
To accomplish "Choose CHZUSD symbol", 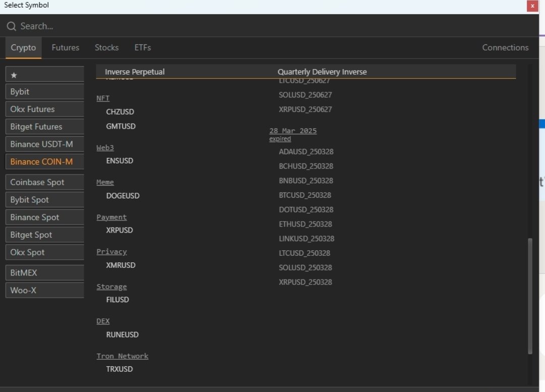I will tap(120, 112).
